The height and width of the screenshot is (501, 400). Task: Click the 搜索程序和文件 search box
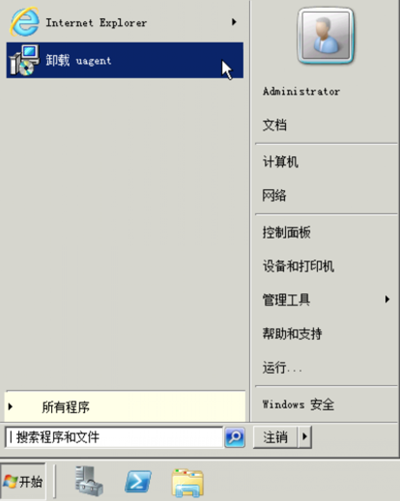click(x=114, y=437)
